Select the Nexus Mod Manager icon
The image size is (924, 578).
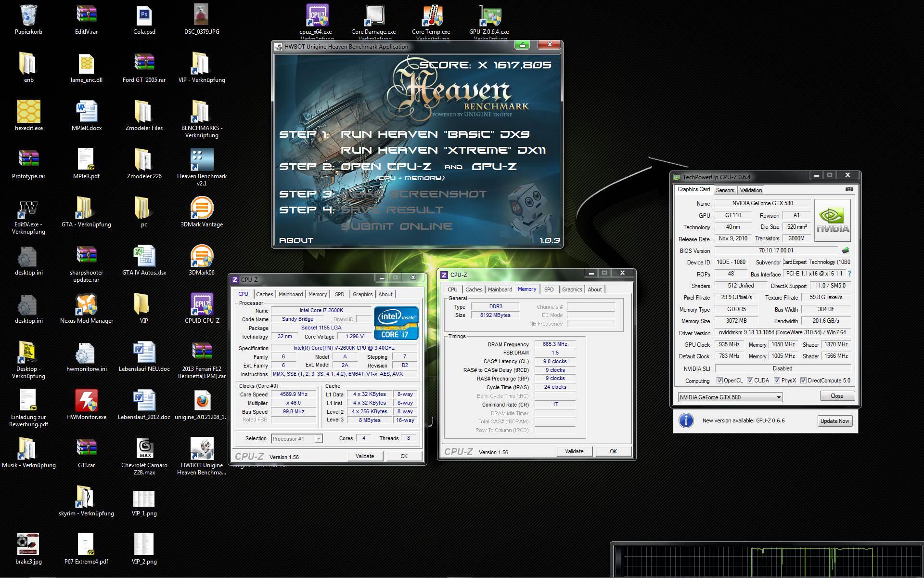click(86, 304)
